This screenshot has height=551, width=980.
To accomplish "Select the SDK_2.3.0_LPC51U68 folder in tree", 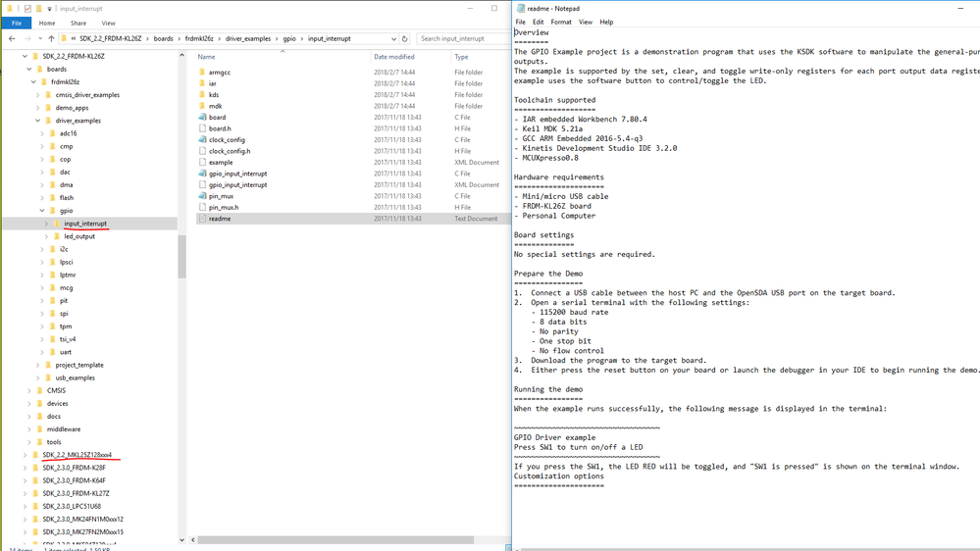I will tap(72, 507).
